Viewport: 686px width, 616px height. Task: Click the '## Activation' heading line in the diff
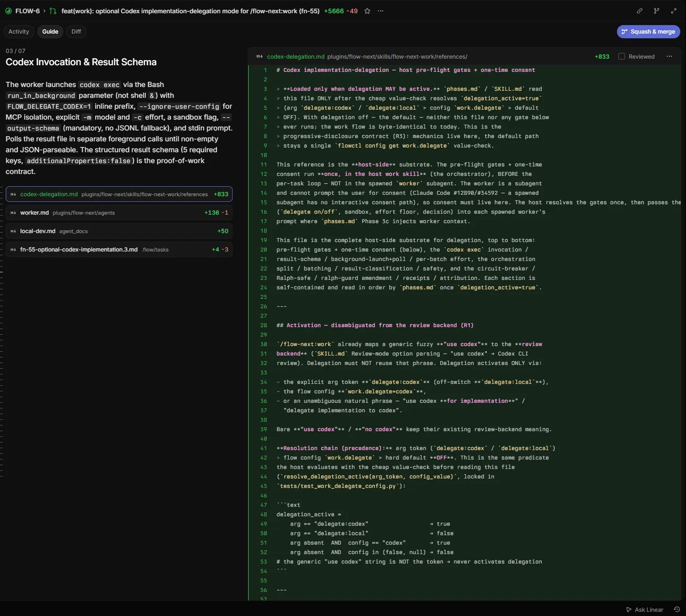pos(375,325)
